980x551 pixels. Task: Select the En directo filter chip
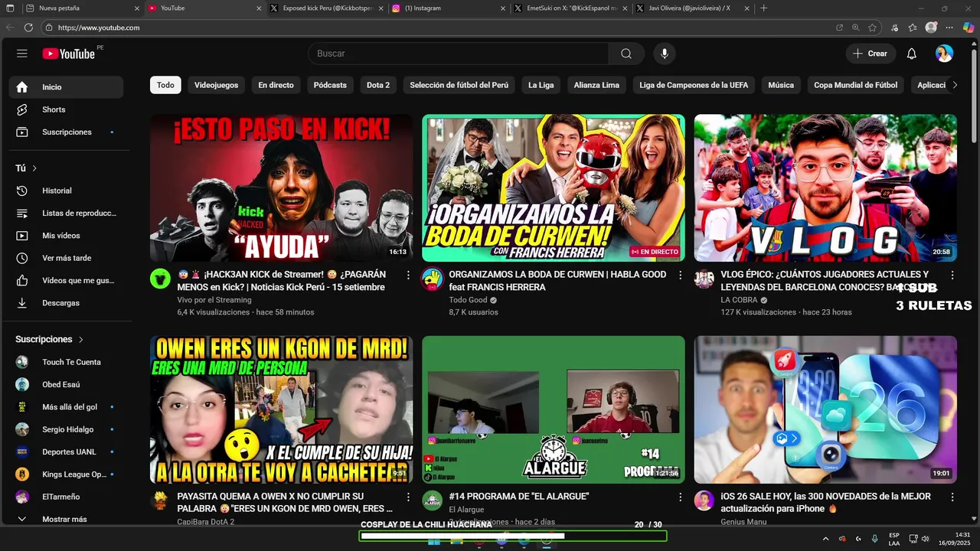coord(276,85)
